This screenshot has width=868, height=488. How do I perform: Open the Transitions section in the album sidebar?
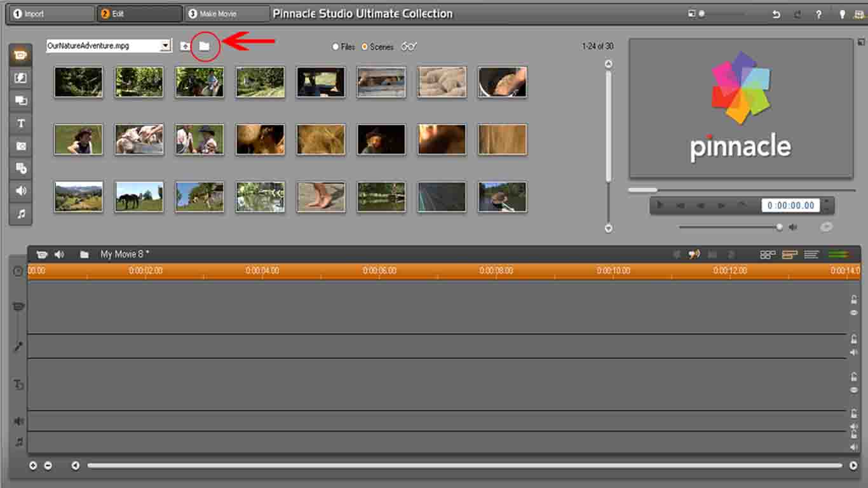click(x=20, y=78)
